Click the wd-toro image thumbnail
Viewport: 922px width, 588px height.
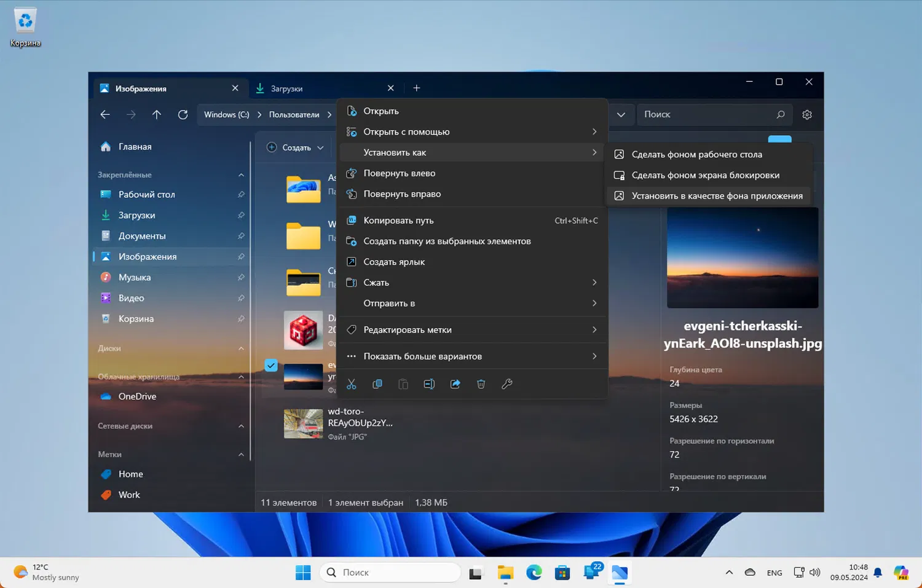(303, 423)
